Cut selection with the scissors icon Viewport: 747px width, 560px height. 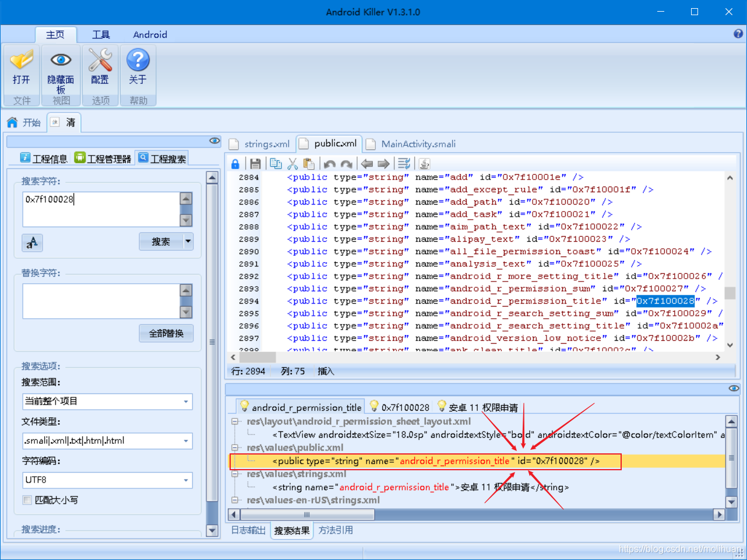coord(293,164)
